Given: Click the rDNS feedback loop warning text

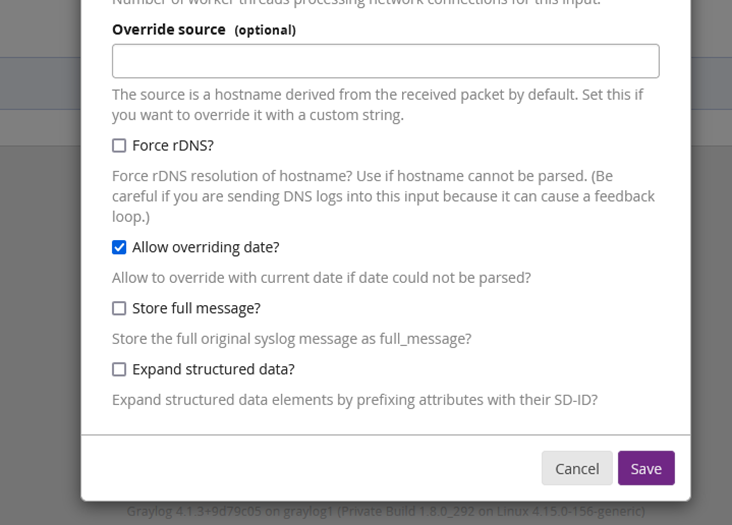Looking at the screenshot, I should point(383,196).
